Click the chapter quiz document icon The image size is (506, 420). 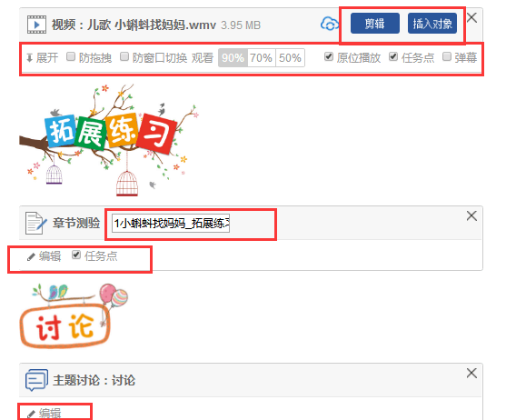[x=35, y=223]
